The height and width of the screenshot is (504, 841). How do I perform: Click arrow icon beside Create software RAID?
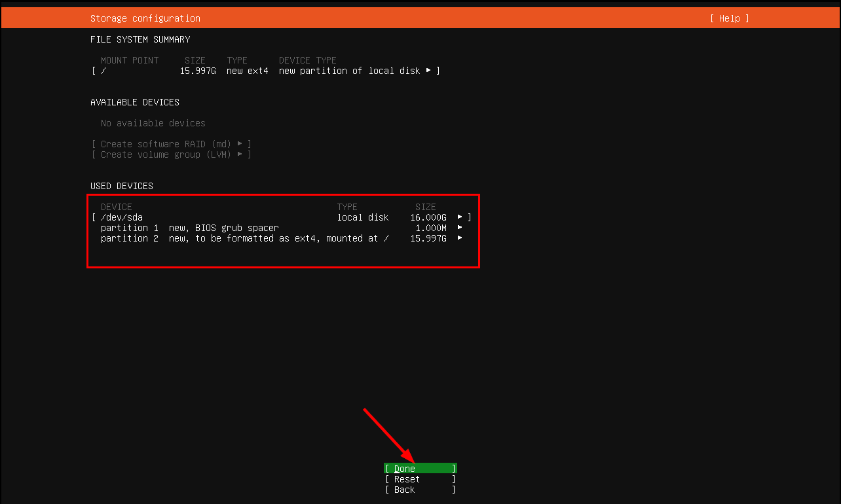tap(240, 144)
